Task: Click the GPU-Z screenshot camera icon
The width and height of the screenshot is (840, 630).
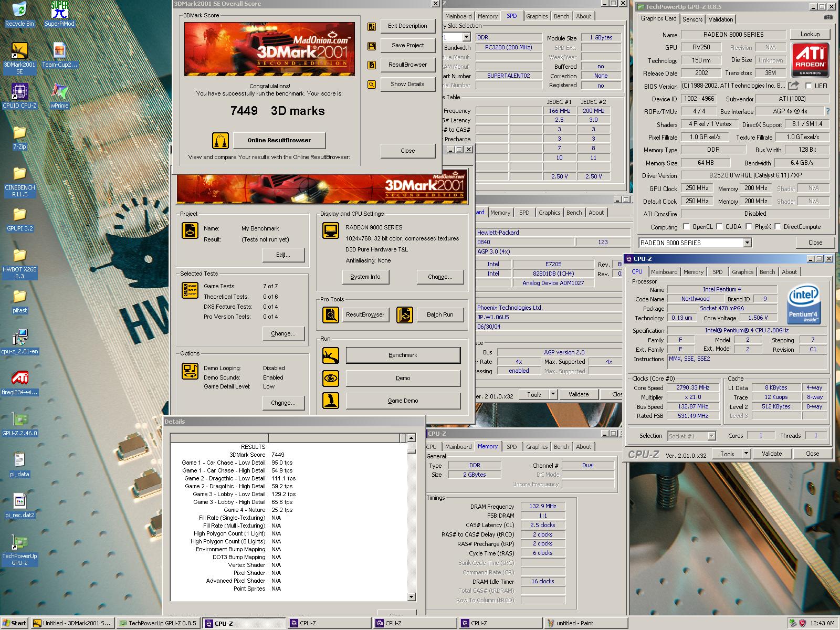Action: (828, 17)
